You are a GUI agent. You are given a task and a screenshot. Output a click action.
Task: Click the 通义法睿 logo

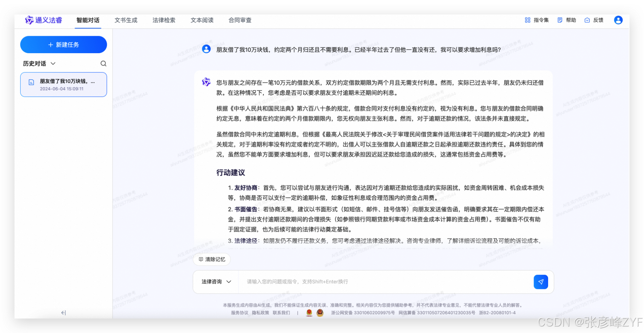pyautogui.click(x=43, y=20)
